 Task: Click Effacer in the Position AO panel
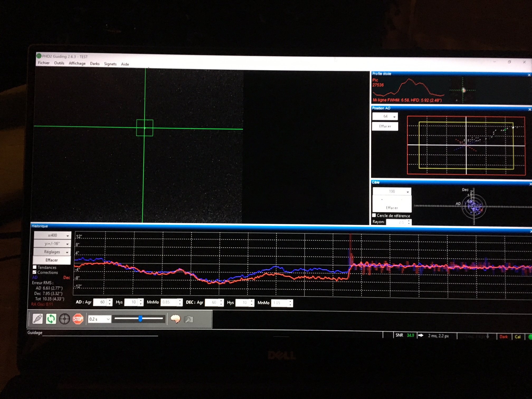click(385, 126)
